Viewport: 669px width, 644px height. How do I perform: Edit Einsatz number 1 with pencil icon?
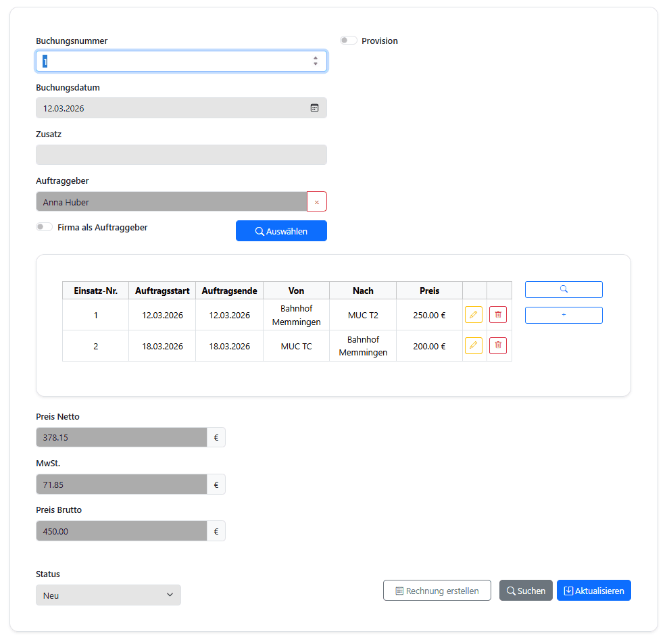pos(473,314)
